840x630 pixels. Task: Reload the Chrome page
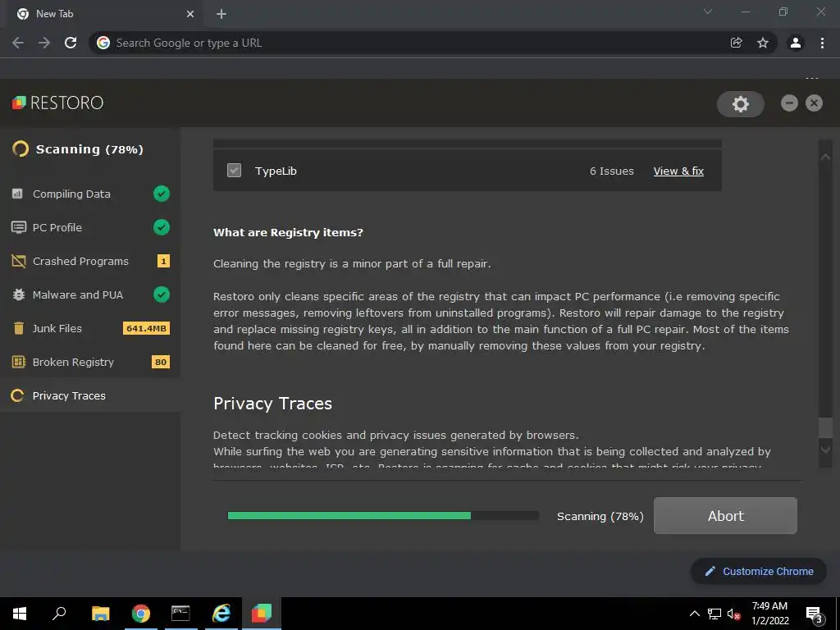point(71,43)
